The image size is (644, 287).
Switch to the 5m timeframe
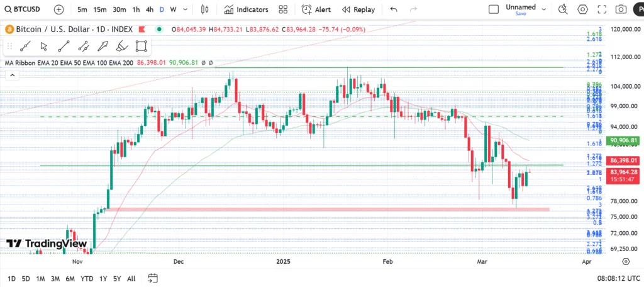pos(82,9)
